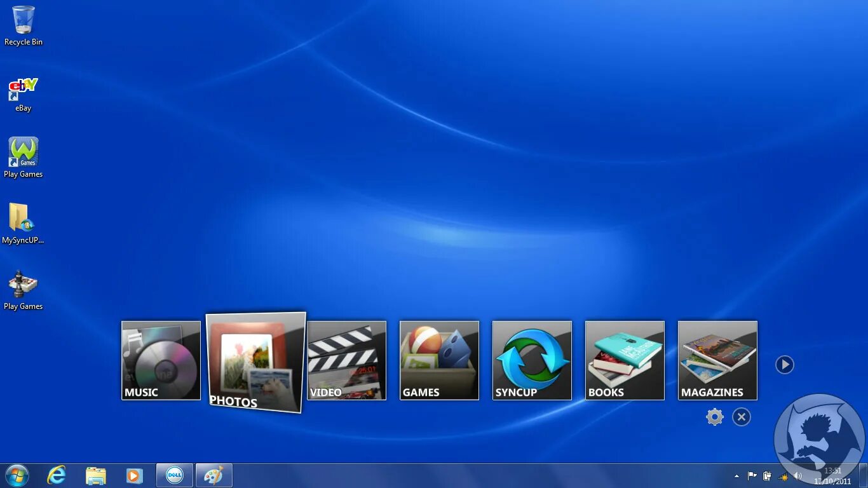
Task: Open the Books tile
Action: [x=625, y=360]
